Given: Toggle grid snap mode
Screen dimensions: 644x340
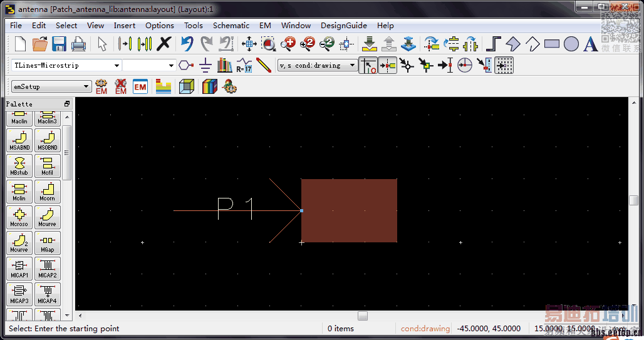Looking at the screenshot, I should tap(504, 65).
